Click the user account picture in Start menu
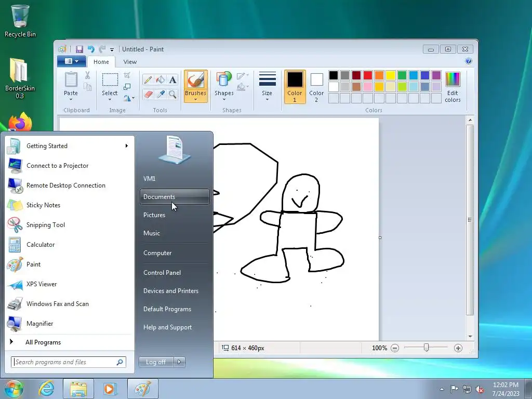The width and height of the screenshot is (532, 399). pos(175,149)
